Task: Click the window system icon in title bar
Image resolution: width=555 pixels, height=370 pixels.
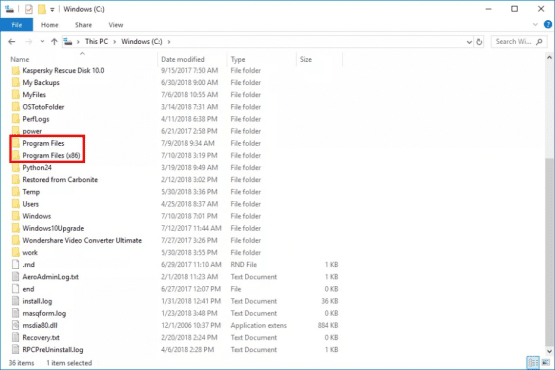Action: 9,9
